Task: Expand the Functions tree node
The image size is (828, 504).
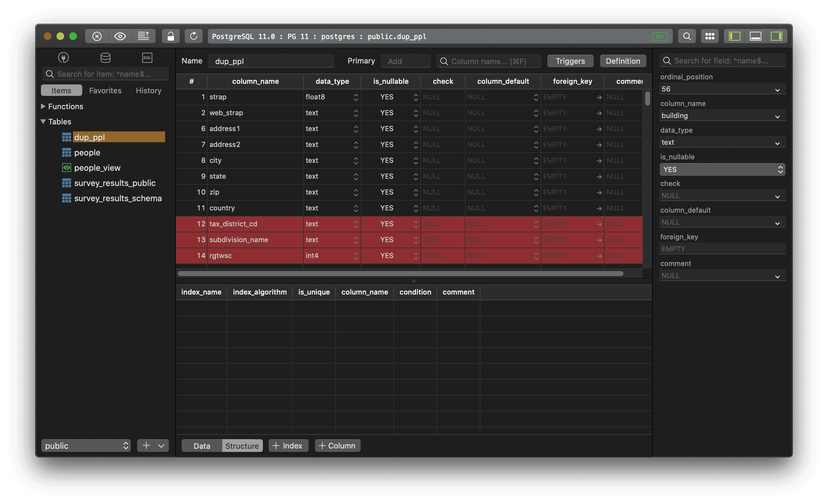Action: click(x=43, y=106)
